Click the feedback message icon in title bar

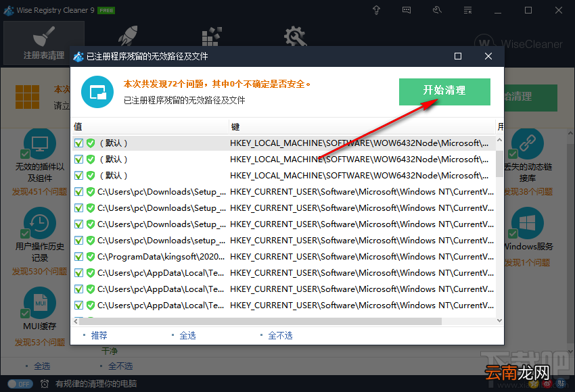(407, 10)
